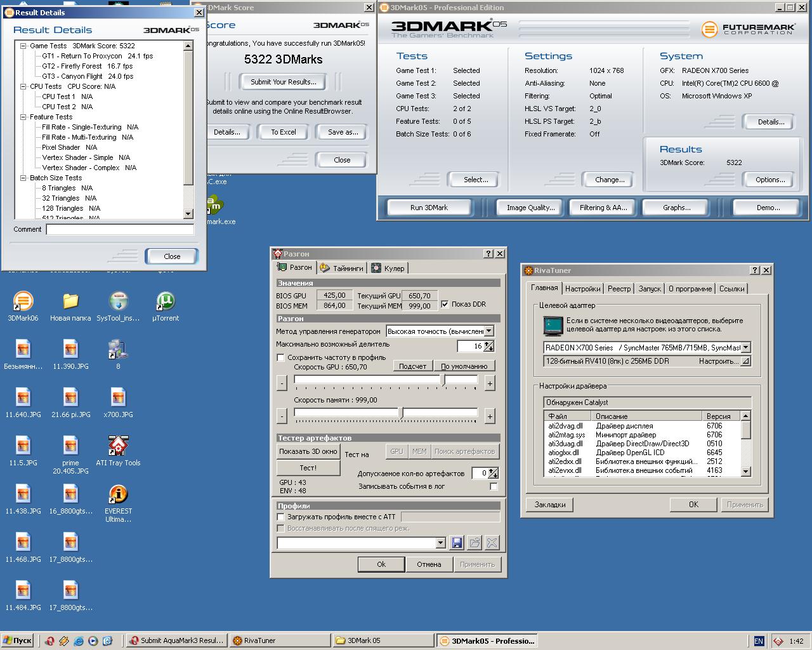Check Загружать профиль вместе с ATT
Image resolution: width=812 pixels, height=650 pixels.
point(280,517)
